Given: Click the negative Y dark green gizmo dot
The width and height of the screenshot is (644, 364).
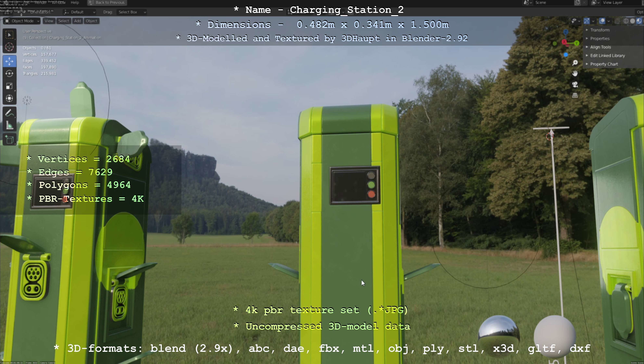Looking at the screenshot, I should coord(555,44).
